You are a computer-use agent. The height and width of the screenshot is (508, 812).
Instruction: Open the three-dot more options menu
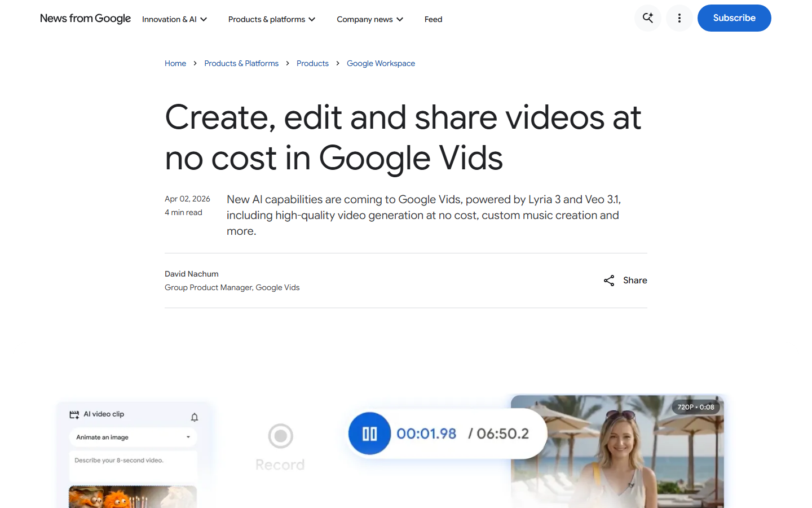tap(679, 18)
